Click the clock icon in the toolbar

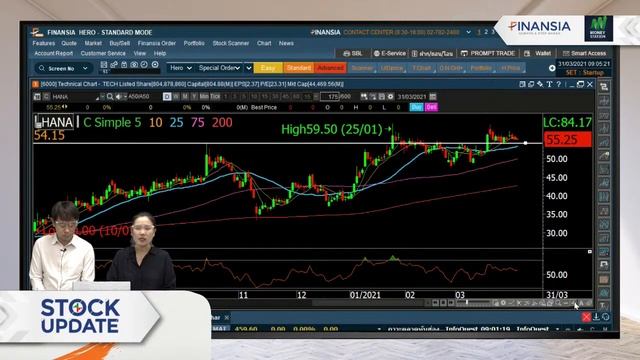pos(144,65)
